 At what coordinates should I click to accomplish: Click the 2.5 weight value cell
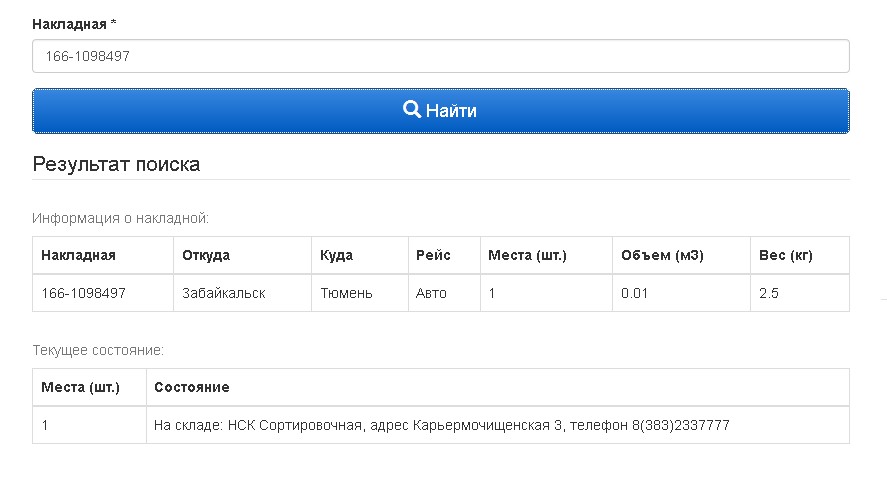pos(769,293)
